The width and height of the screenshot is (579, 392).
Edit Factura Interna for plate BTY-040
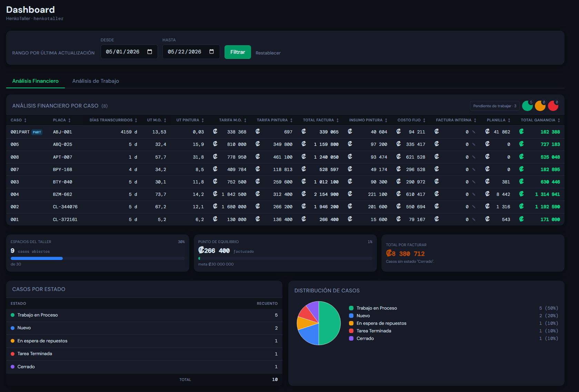tap(474, 182)
